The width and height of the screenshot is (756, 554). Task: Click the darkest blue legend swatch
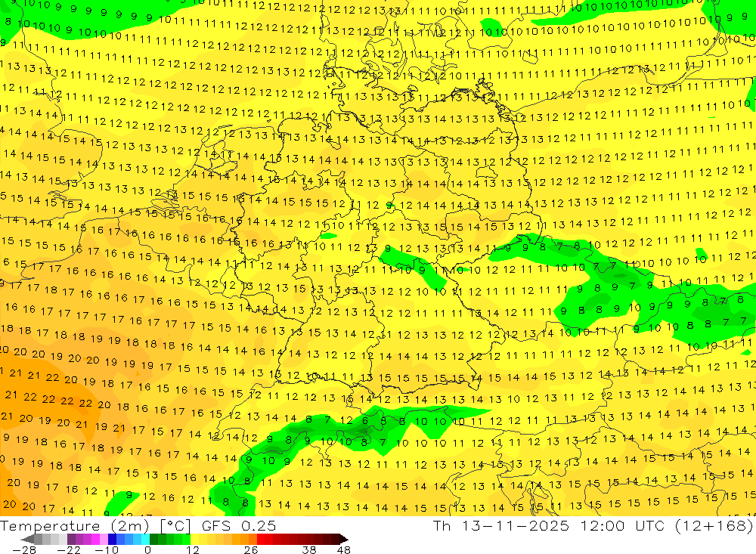tap(112, 539)
